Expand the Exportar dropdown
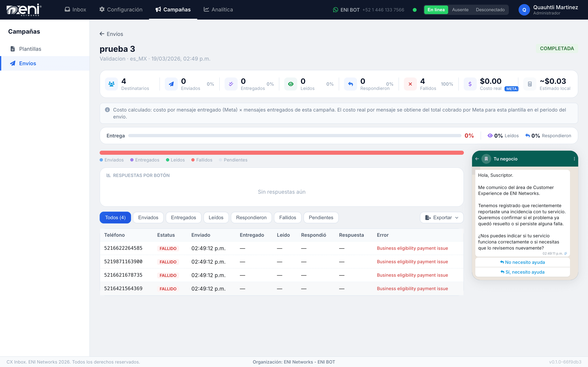The width and height of the screenshot is (588, 367). click(442, 218)
